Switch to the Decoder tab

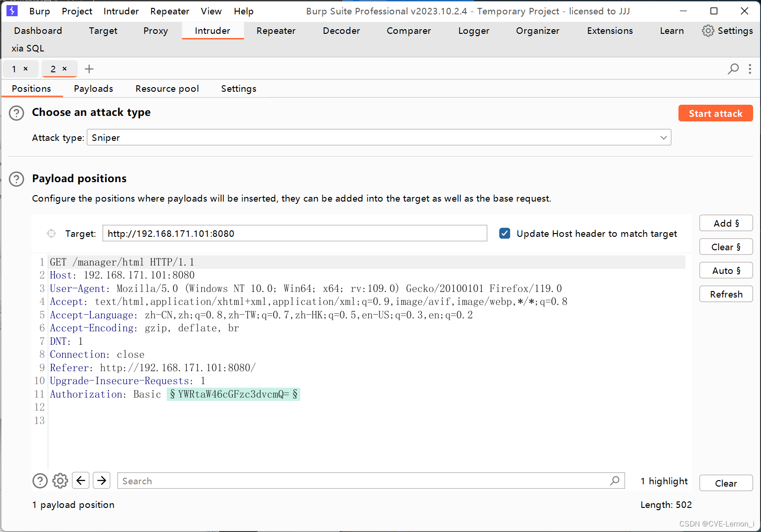pyautogui.click(x=341, y=31)
